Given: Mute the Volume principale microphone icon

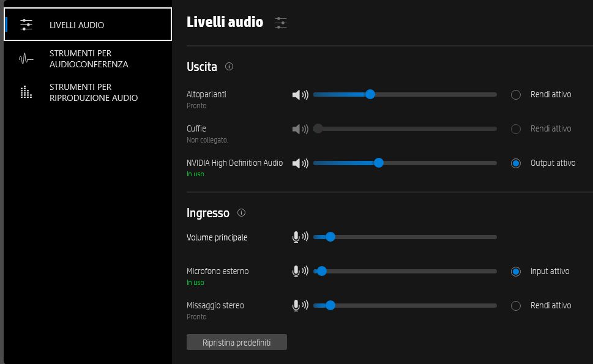Looking at the screenshot, I should (300, 237).
